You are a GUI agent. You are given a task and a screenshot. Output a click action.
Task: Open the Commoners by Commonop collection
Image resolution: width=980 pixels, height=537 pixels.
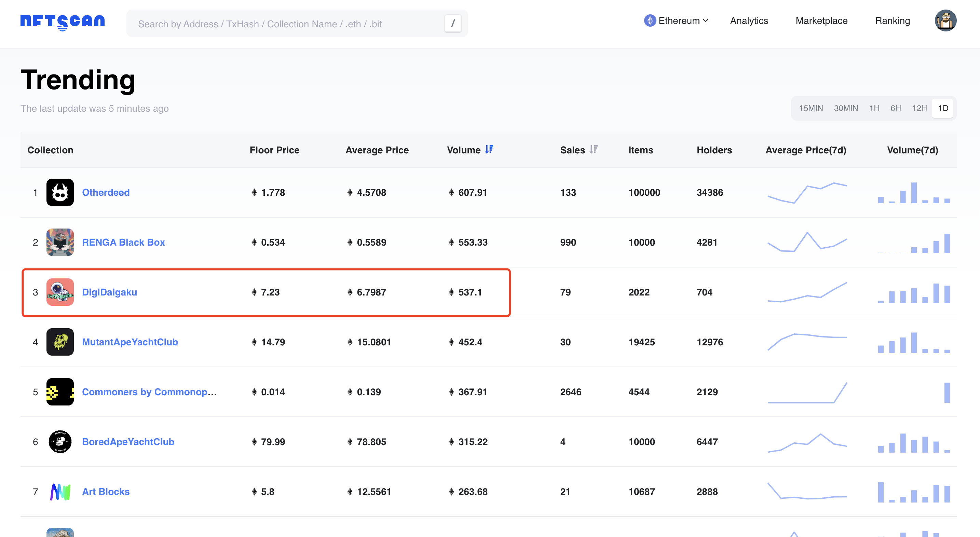tap(149, 392)
